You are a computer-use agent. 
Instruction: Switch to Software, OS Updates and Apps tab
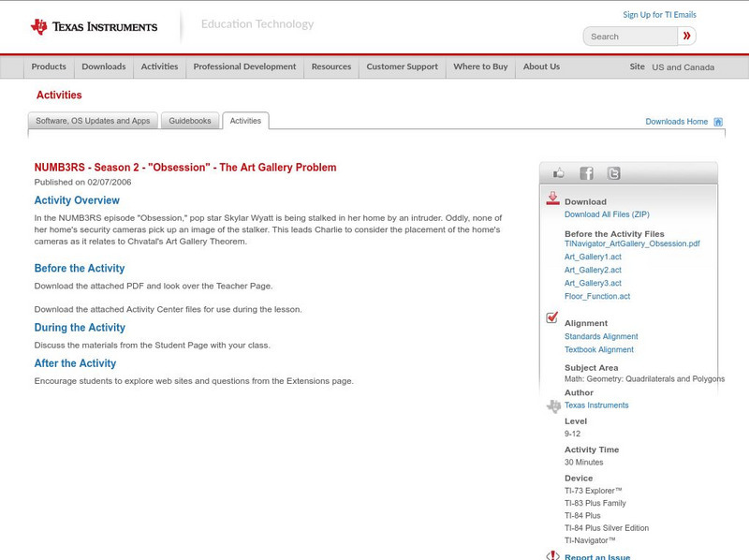[93, 121]
